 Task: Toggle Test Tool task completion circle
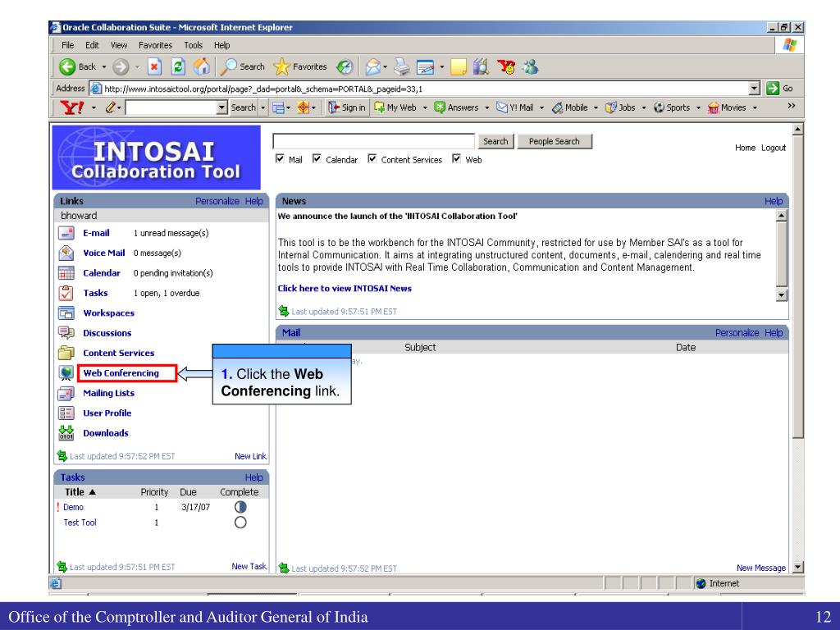click(240, 523)
